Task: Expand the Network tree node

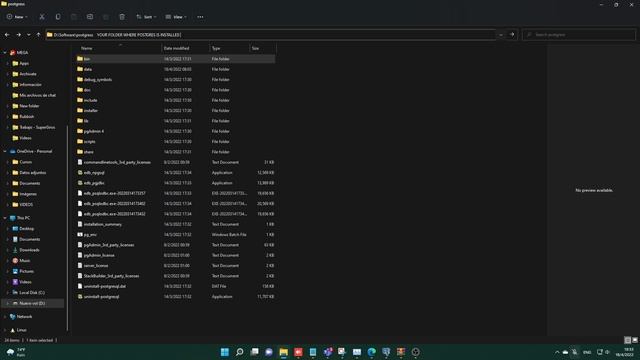Action: (x=5, y=317)
